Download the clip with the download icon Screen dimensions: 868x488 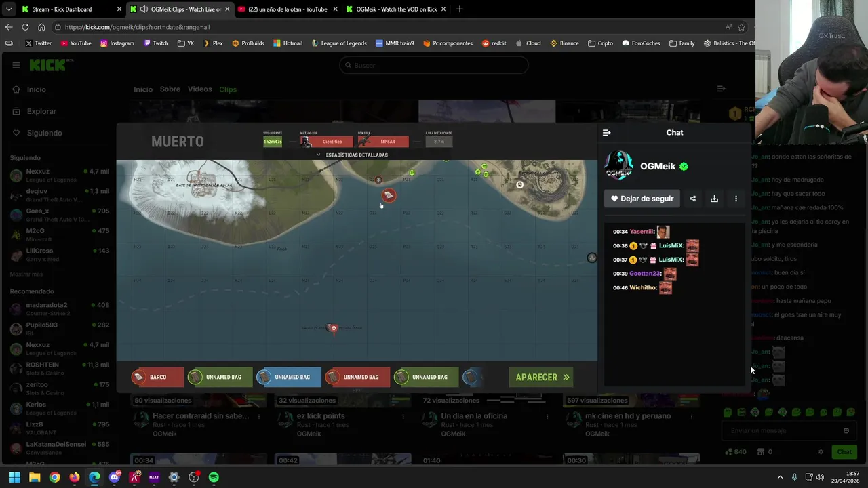(714, 199)
